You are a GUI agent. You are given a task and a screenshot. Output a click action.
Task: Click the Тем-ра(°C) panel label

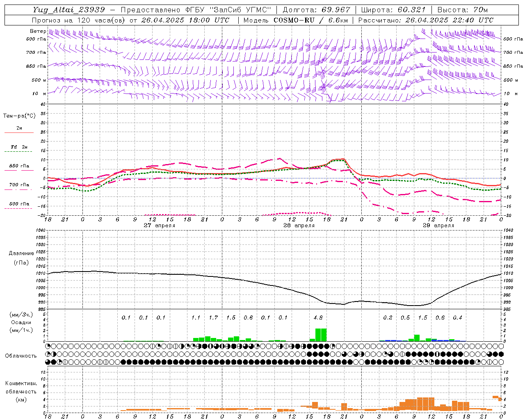click(19, 116)
